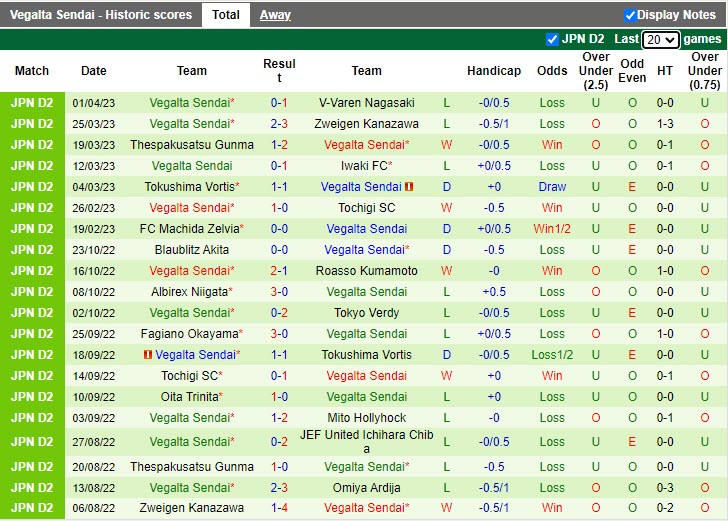Select the 3-0 result against Albirex Niigata
The height and width of the screenshot is (521, 728).
(279, 292)
